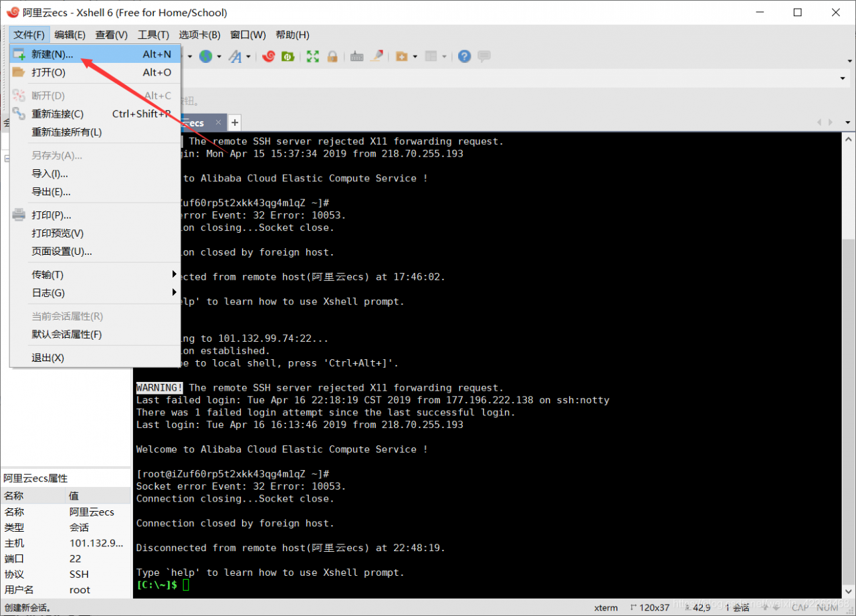The image size is (856, 616).
Task: Click the root username value
Action: tap(80, 590)
